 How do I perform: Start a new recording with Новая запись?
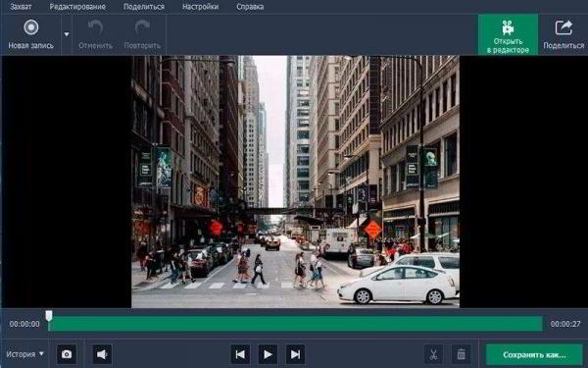31,35
